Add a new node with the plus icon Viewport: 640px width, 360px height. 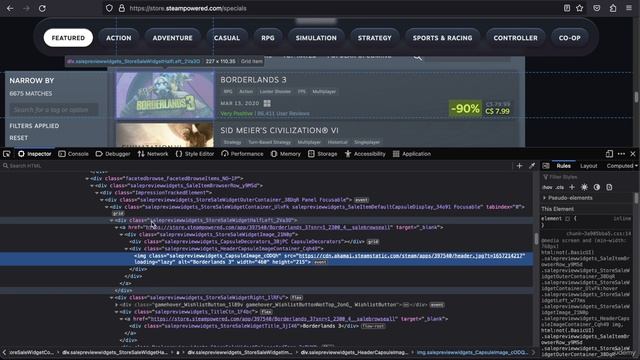[x=519, y=166]
